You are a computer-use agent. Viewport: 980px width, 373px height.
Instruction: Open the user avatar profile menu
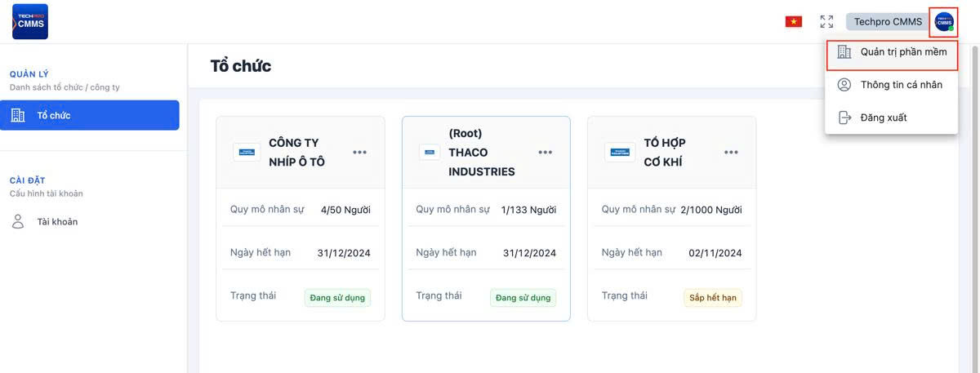click(944, 22)
